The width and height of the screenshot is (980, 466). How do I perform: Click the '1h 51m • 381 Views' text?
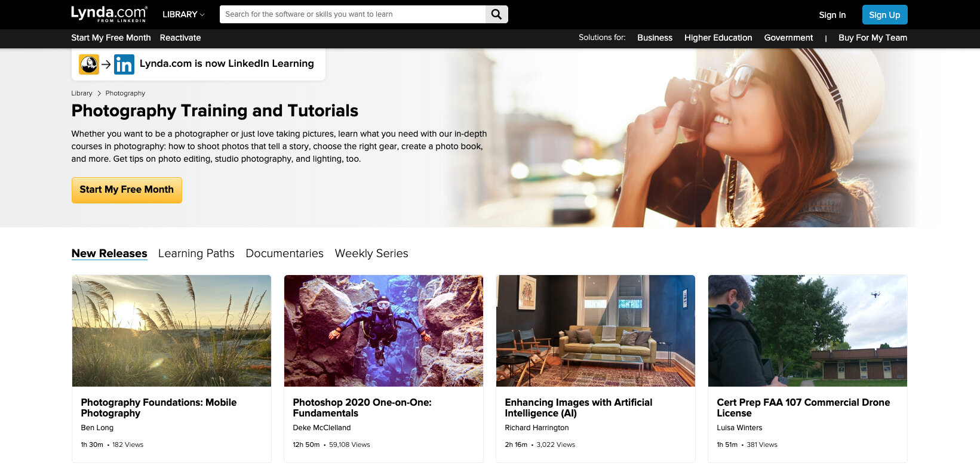coord(747,445)
